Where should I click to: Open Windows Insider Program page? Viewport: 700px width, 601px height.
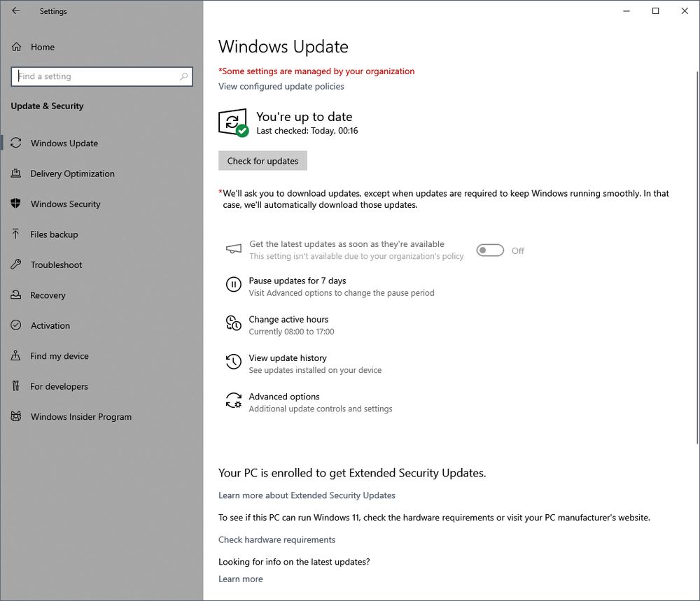click(101, 416)
